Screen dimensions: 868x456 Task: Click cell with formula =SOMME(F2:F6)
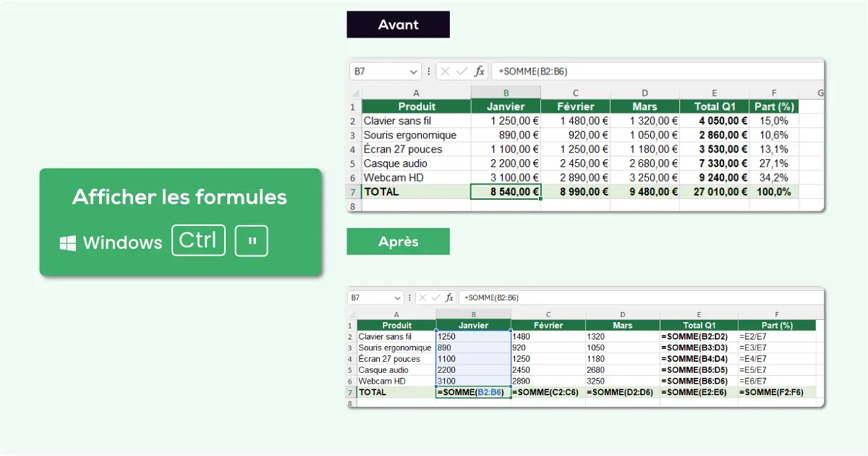pos(776,392)
